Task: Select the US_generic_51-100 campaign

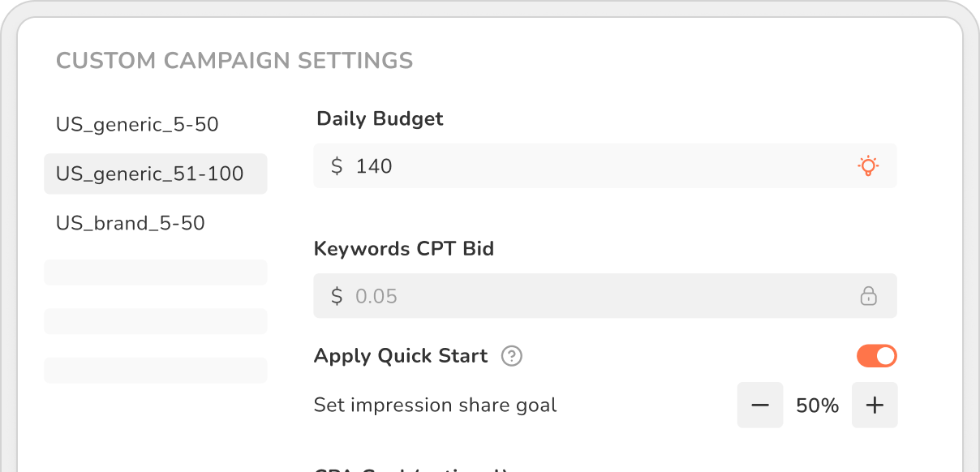Action: [150, 174]
